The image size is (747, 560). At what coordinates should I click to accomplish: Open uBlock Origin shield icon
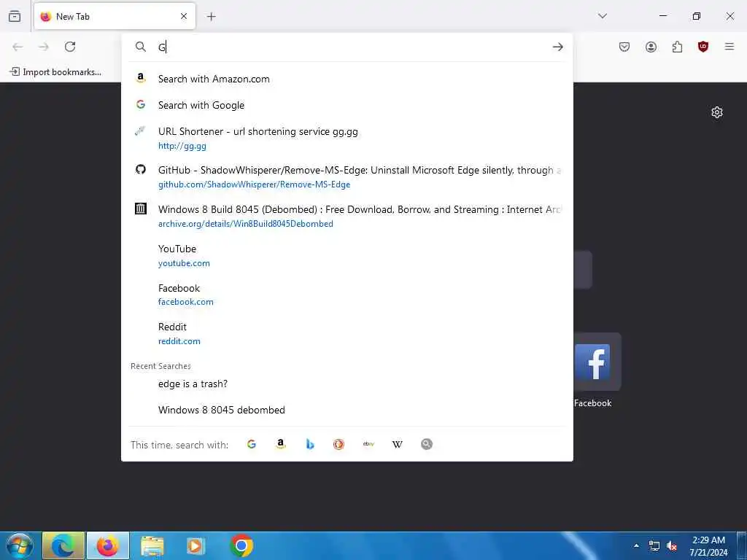tap(703, 47)
